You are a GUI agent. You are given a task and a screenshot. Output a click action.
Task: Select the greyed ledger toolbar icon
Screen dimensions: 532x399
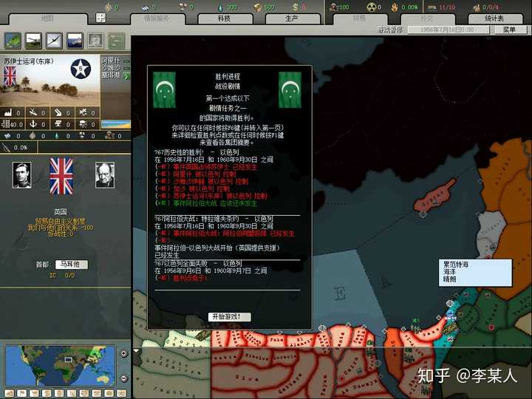click(117, 41)
